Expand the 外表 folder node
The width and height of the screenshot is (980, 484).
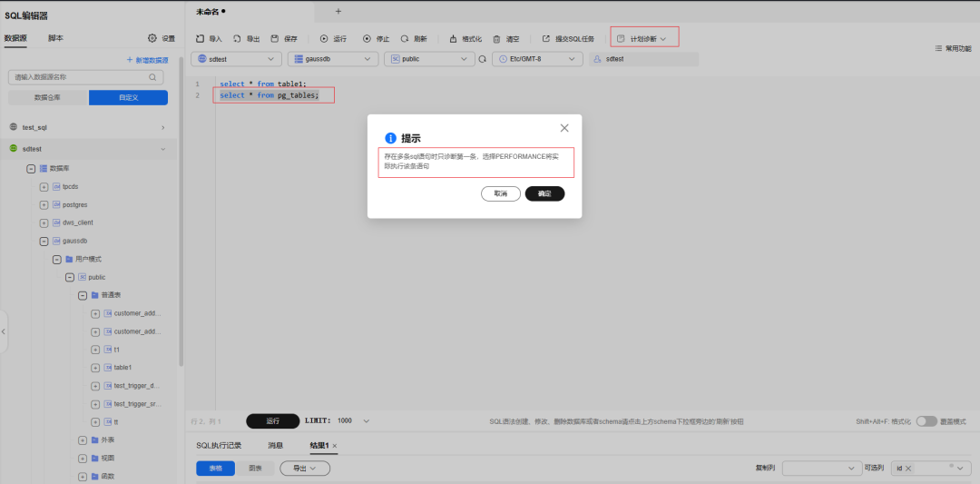click(x=82, y=440)
